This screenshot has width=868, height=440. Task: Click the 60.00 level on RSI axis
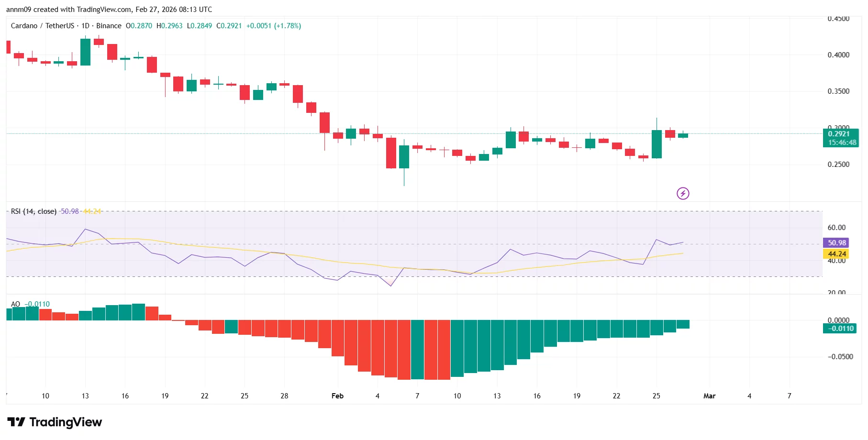click(836, 228)
